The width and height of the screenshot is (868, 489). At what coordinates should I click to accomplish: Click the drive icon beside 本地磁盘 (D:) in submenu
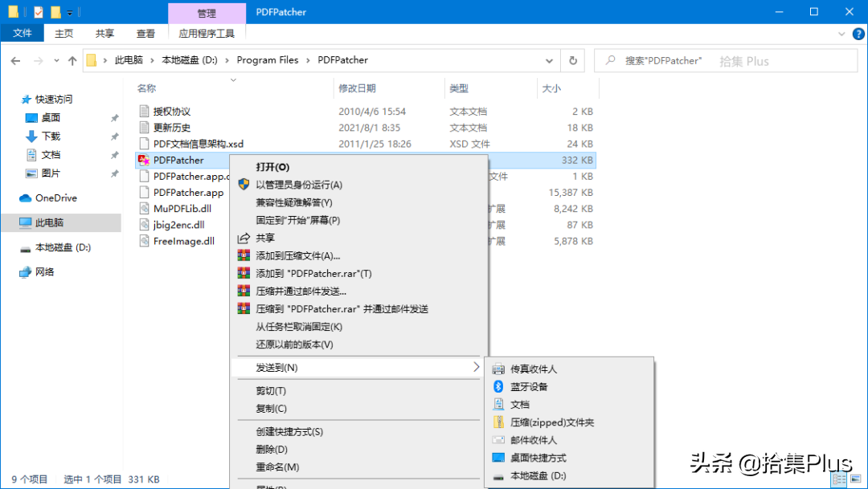[498, 476]
